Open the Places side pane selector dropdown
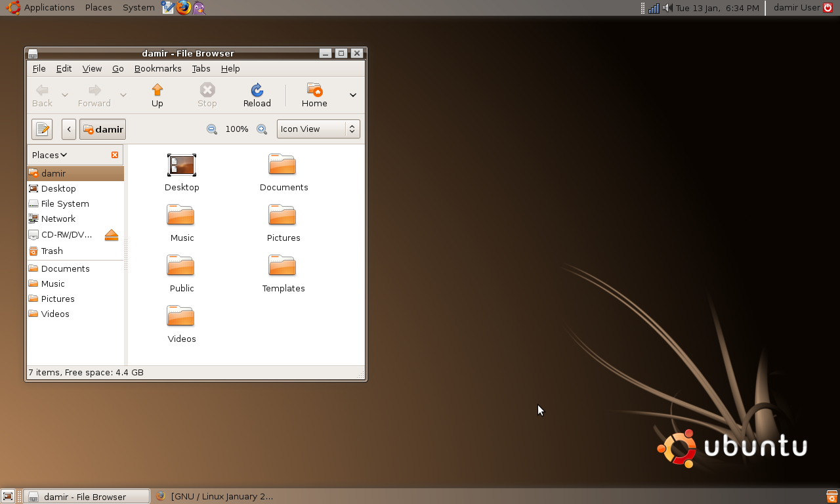840x504 pixels. [x=49, y=155]
